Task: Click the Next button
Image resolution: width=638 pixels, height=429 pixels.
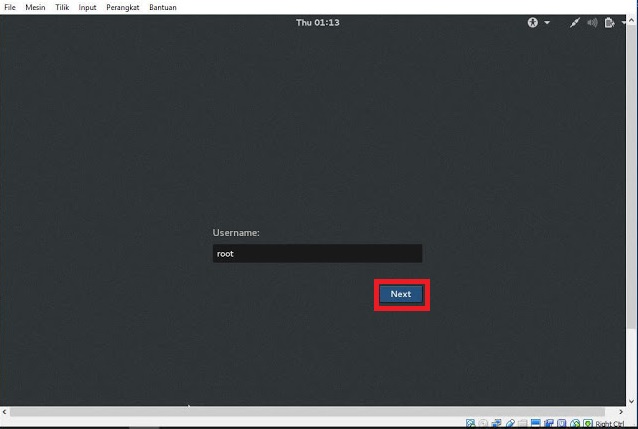Action: tap(401, 294)
